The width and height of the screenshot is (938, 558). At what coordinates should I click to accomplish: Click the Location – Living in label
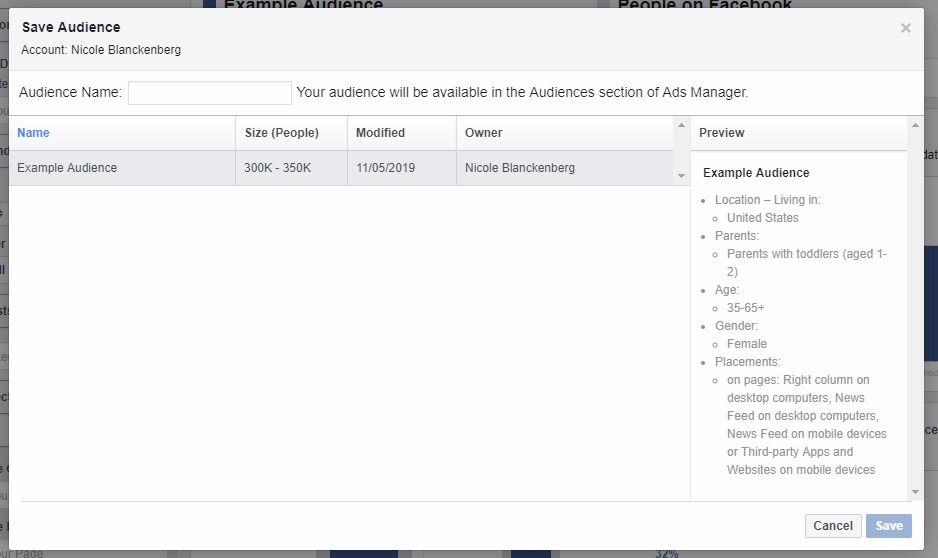(768, 200)
